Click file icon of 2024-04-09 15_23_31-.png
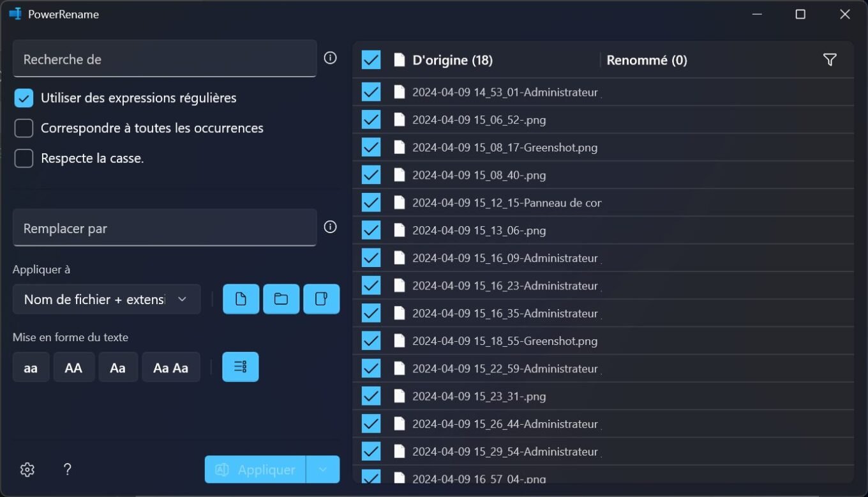868x497 pixels. [x=400, y=396]
